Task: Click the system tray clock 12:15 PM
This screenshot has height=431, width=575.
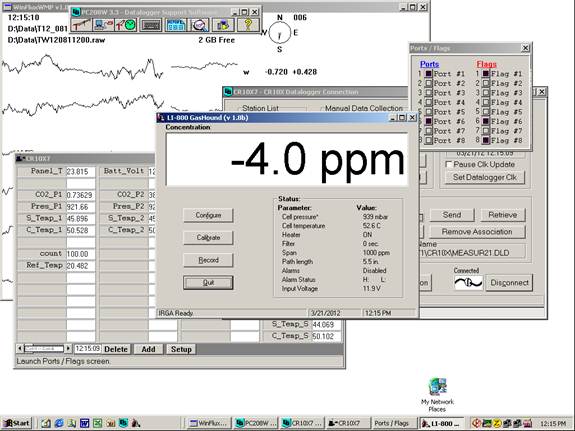Action: click(x=553, y=424)
